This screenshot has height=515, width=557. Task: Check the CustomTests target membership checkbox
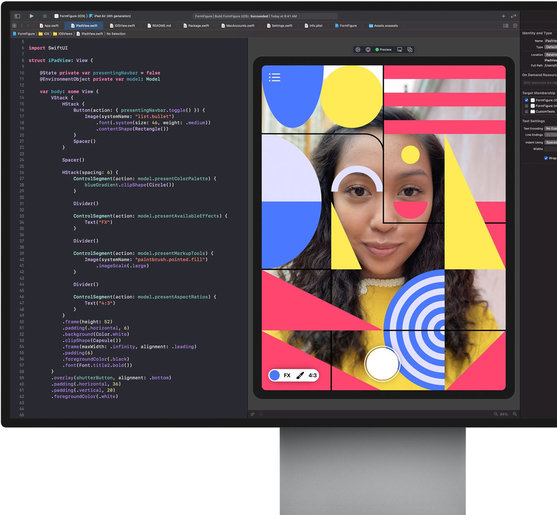(526, 112)
